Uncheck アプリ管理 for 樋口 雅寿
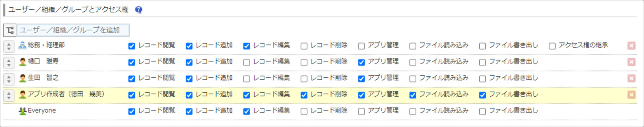This screenshot has height=127, width=644. point(361,62)
